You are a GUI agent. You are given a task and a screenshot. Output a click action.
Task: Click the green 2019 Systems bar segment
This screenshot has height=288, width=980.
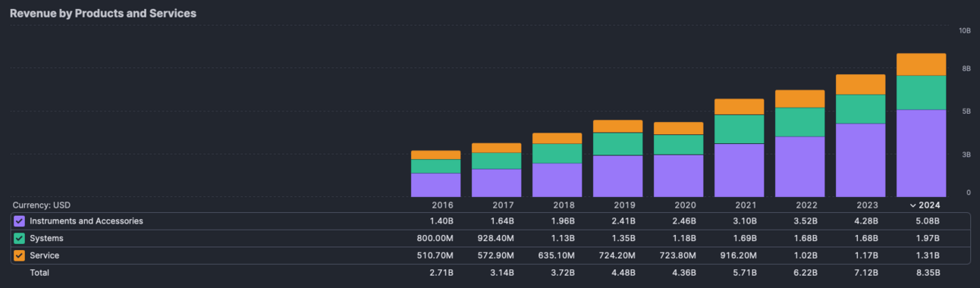point(617,144)
